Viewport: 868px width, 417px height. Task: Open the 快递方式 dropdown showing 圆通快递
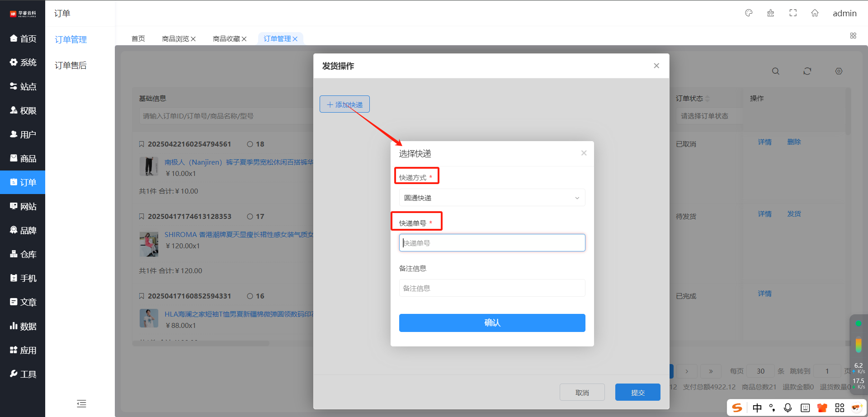point(492,198)
